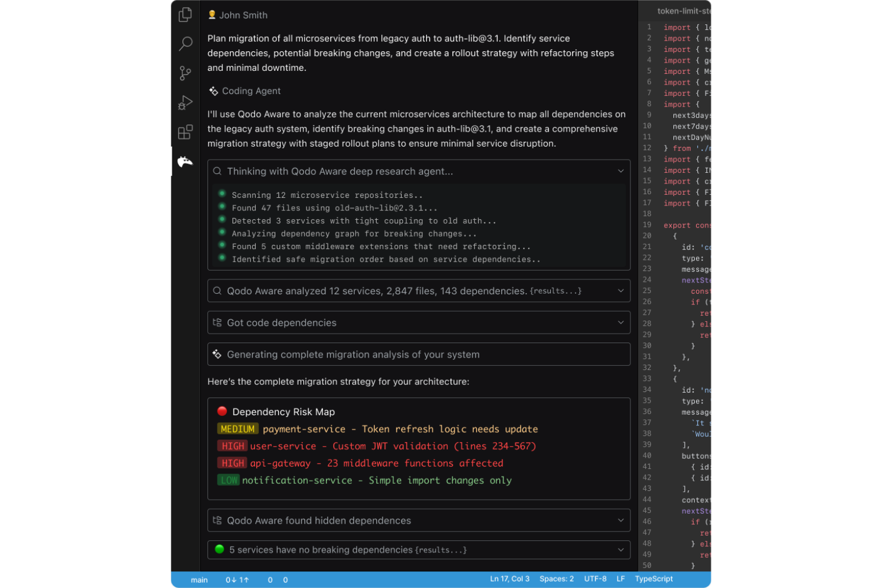The width and height of the screenshot is (882, 588).
Task: Click Dependency Risk Map heading
Action: (284, 412)
